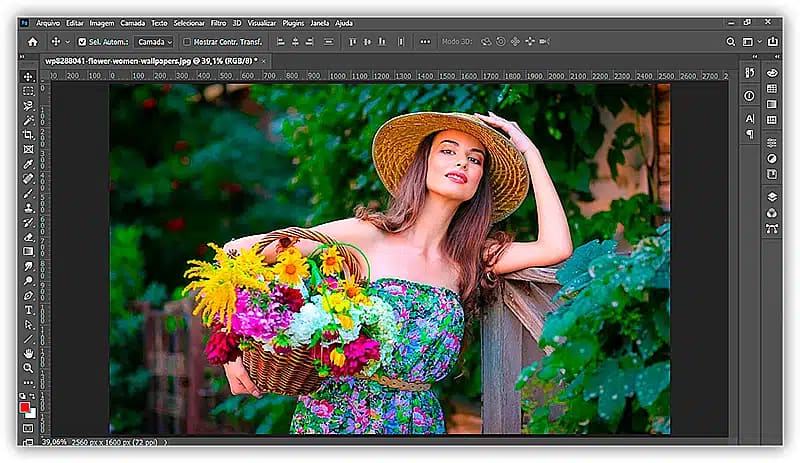Select the Hand tool

click(28, 353)
